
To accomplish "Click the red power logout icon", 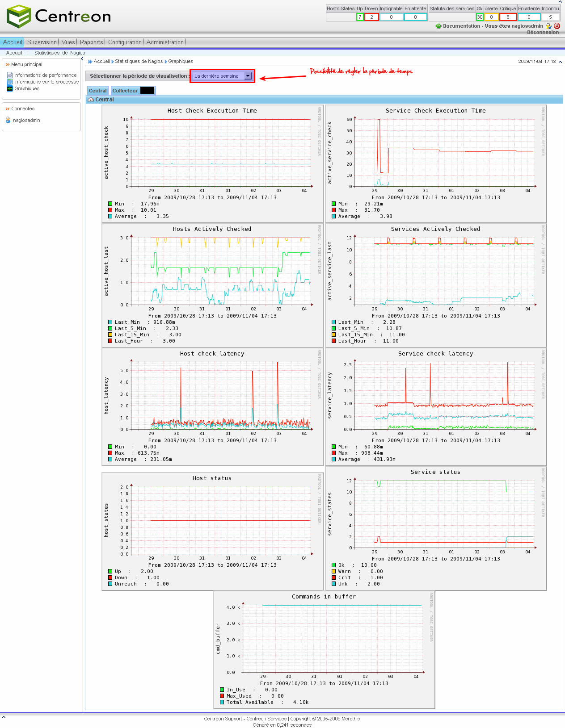I will point(557,26).
